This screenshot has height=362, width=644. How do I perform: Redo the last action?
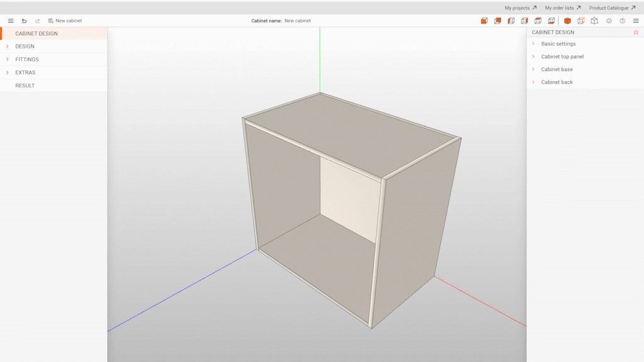[38, 20]
